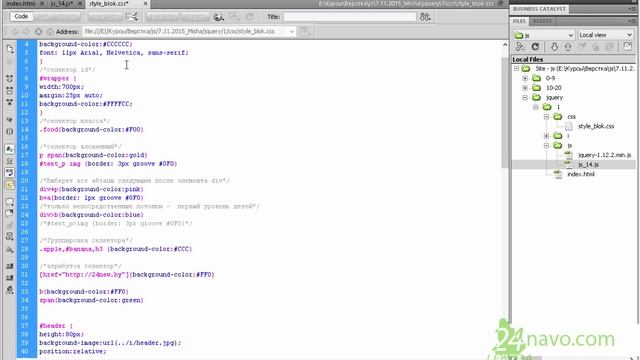Image resolution: width=640 pixels, height=360 pixels.
Task: Click Expand Files panel icon
Action: pyautogui.click(x=628, y=47)
